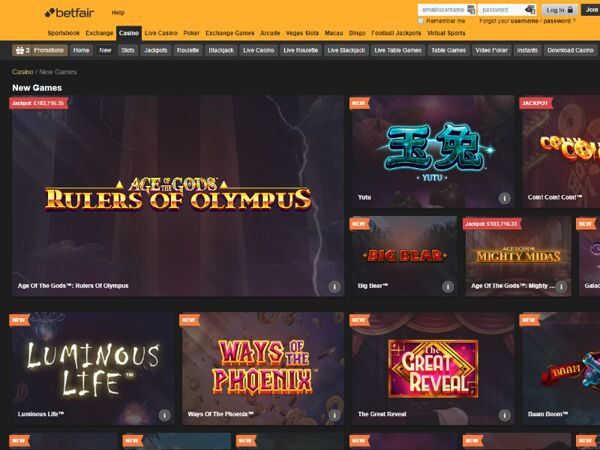The width and height of the screenshot is (600, 450).
Task: Tick the Remember me checkbox
Action: (420, 20)
